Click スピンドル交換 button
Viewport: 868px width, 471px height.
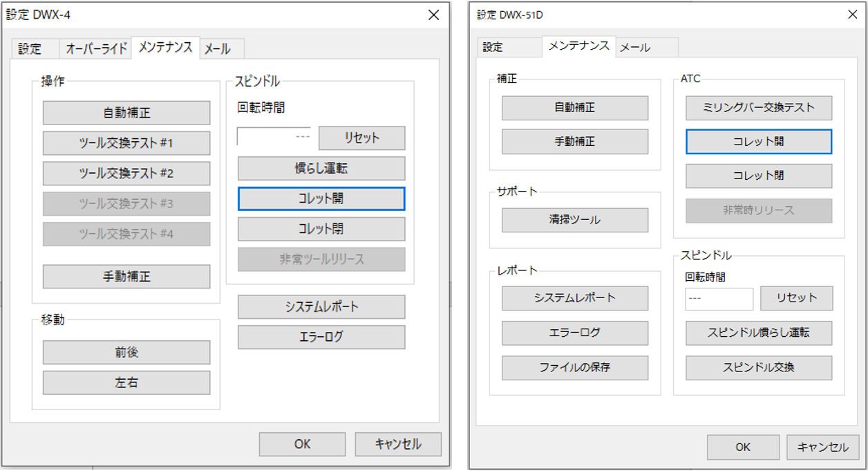click(x=759, y=368)
